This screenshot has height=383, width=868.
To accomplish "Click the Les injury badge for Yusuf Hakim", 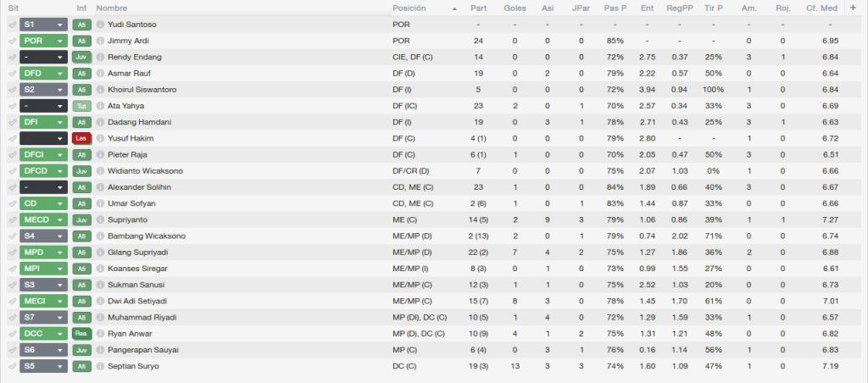I will tap(82, 138).
